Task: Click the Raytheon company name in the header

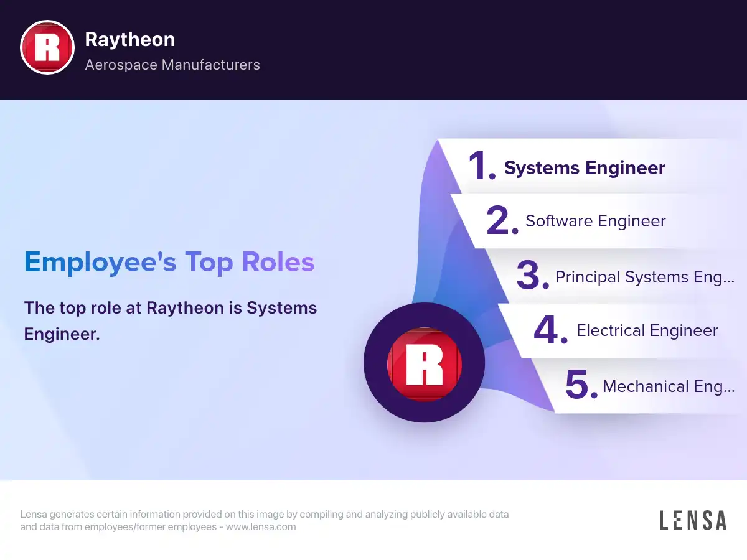Action: click(x=129, y=39)
